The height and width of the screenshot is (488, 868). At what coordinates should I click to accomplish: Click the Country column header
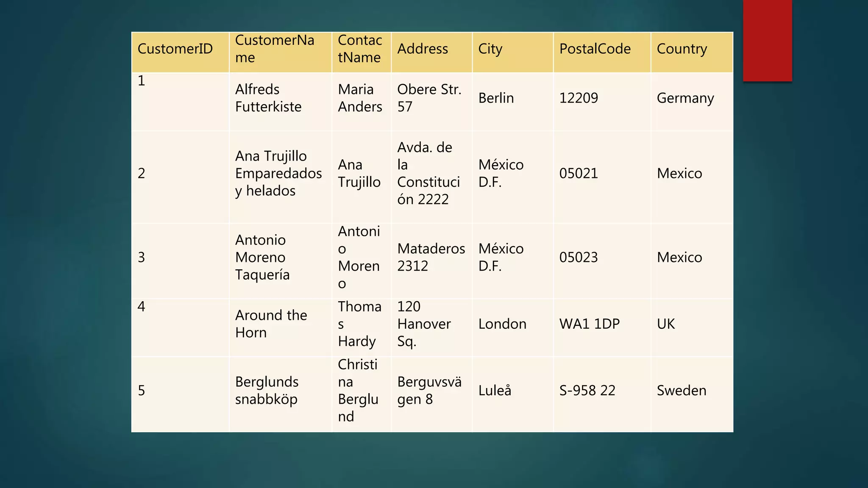click(692, 52)
